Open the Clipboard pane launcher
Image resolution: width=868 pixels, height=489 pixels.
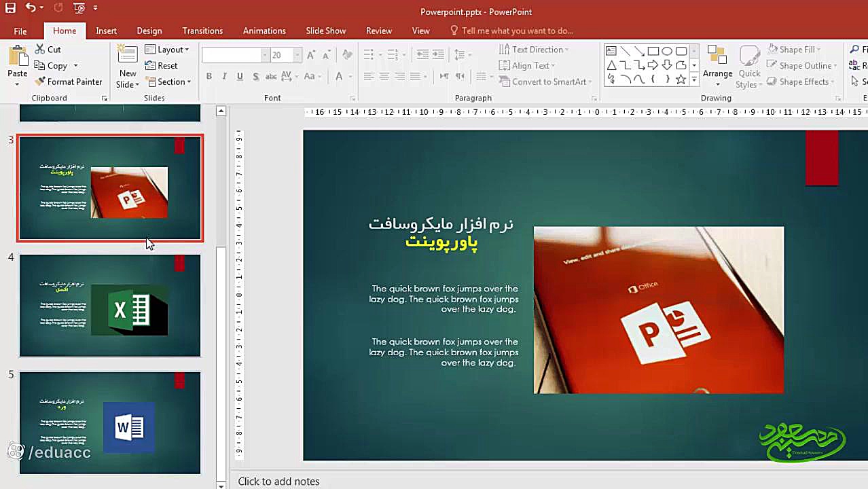105,98
